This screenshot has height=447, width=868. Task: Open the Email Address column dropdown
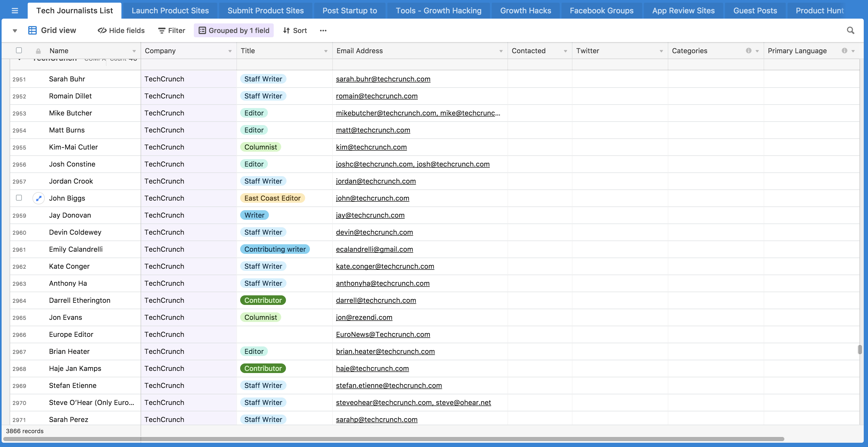coord(501,51)
